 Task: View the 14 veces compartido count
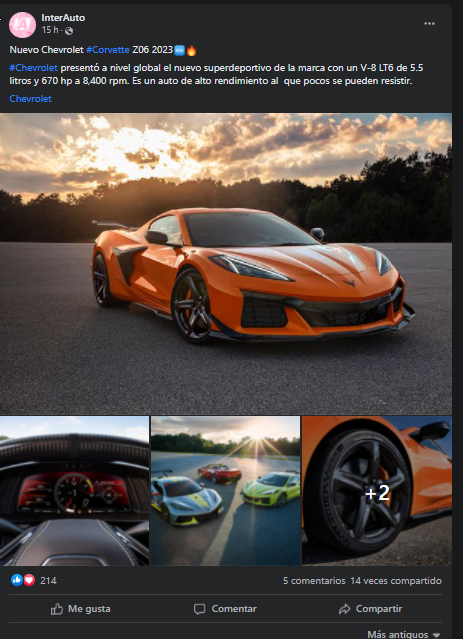(x=396, y=581)
